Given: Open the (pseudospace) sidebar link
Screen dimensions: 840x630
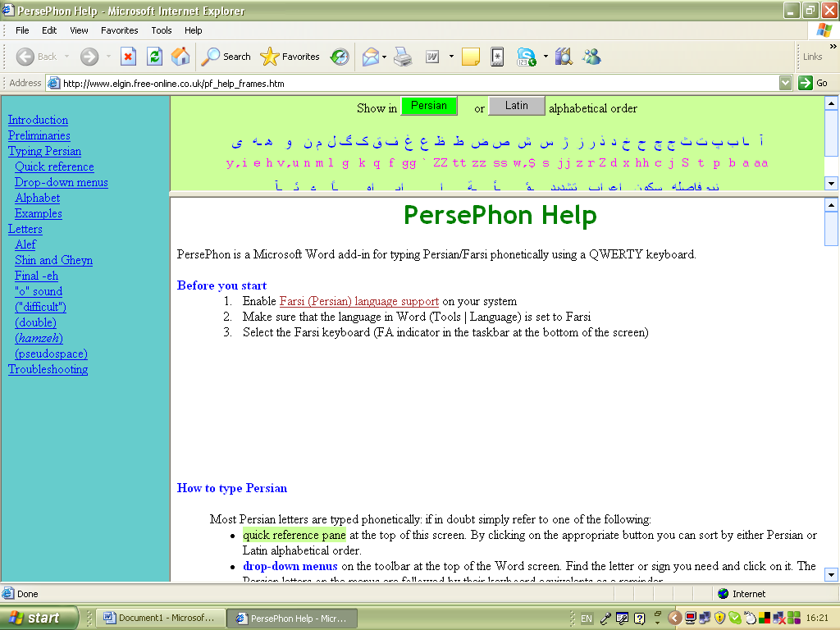Looking at the screenshot, I should point(52,354).
